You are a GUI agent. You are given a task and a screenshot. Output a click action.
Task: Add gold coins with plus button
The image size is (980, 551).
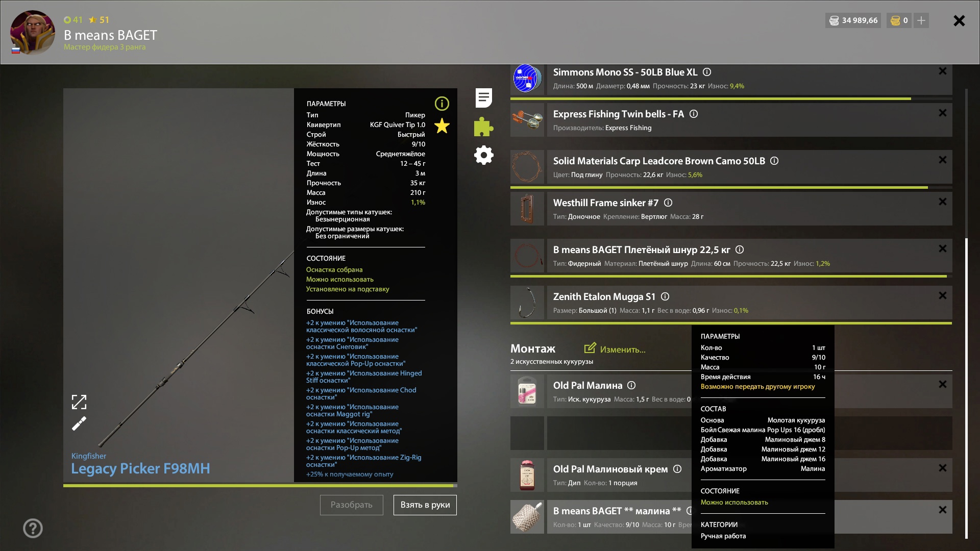(921, 20)
